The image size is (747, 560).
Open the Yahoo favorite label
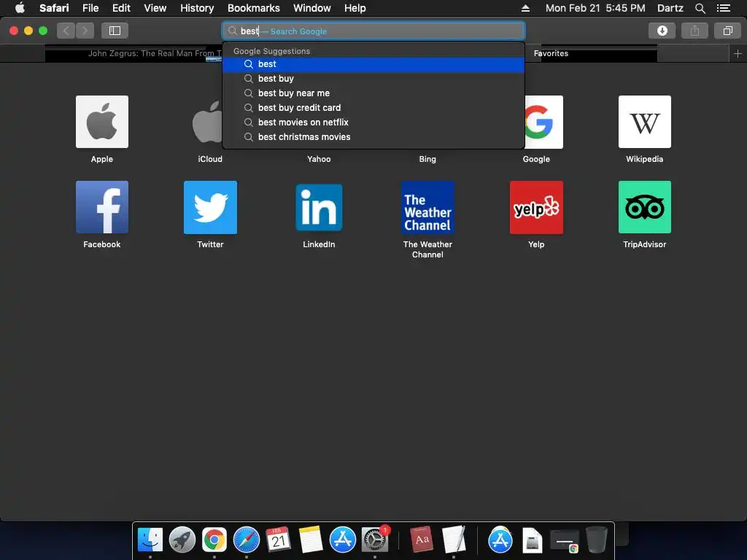[319, 159]
